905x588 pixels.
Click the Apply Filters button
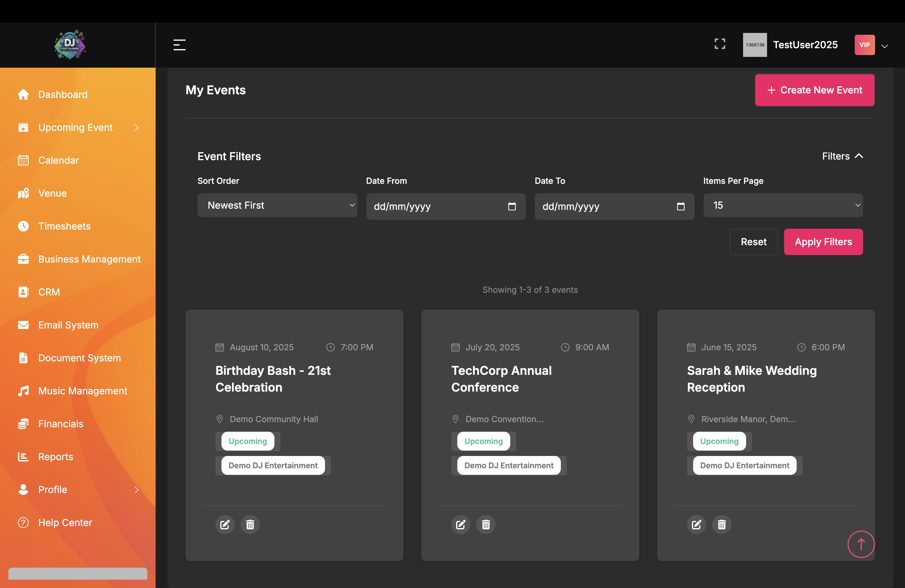823,242
